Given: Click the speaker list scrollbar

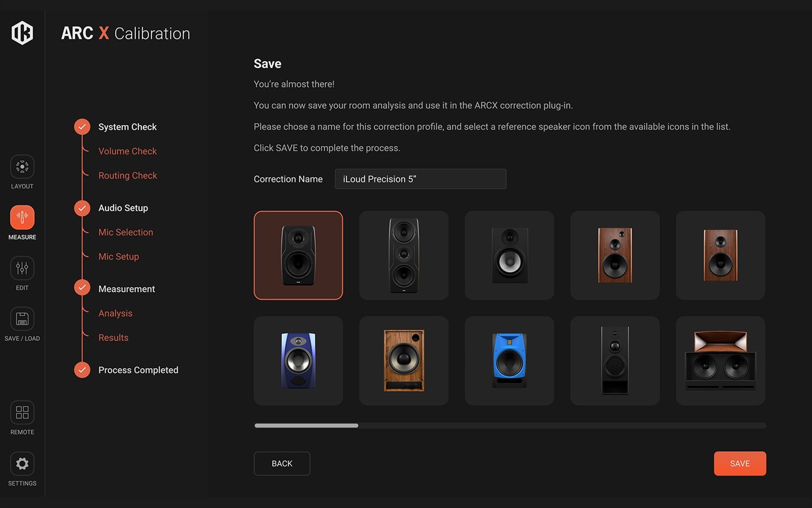Looking at the screenshot, I should click(x=306, y=426).
